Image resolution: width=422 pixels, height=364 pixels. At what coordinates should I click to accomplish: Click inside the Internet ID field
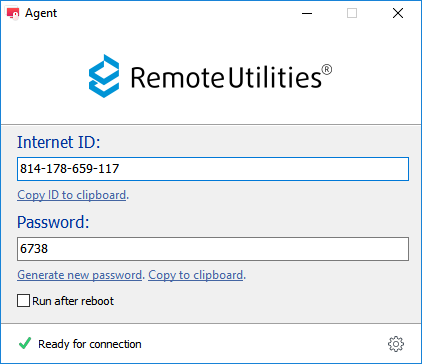tap(213, 169)
